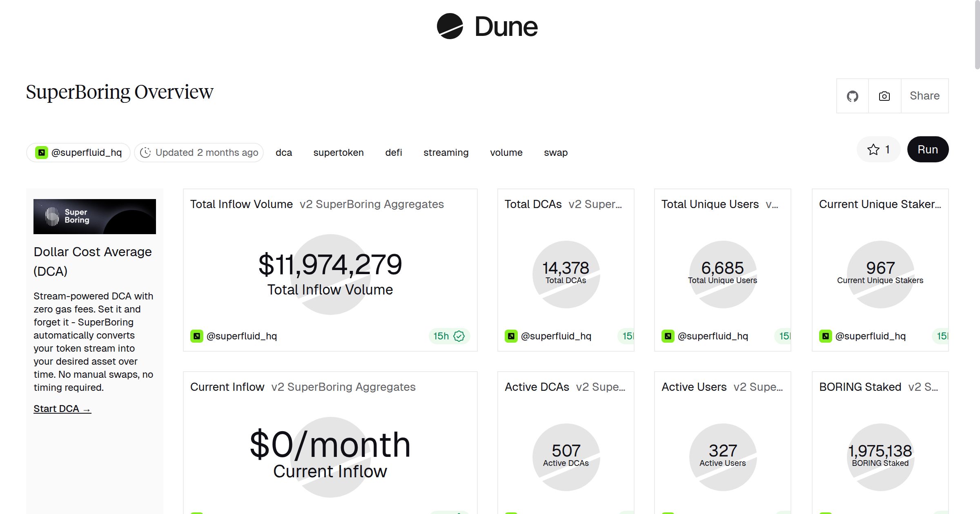Select the dca tag
This screenshot has width=980, height=514.
point(284,153)
